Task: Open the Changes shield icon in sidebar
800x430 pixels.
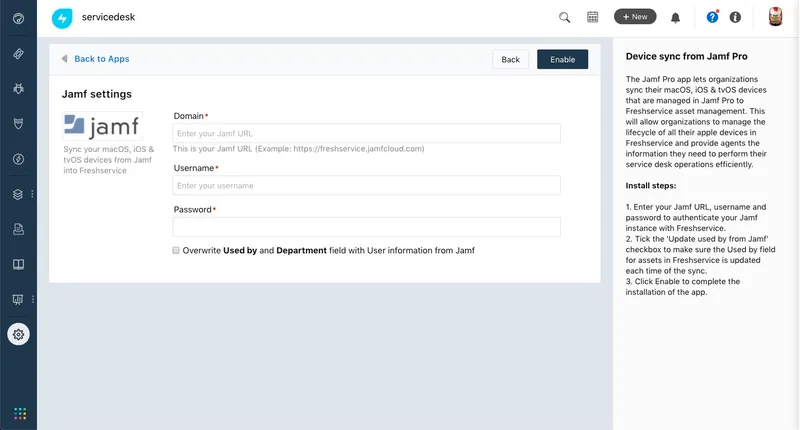Action: (18, 123)
